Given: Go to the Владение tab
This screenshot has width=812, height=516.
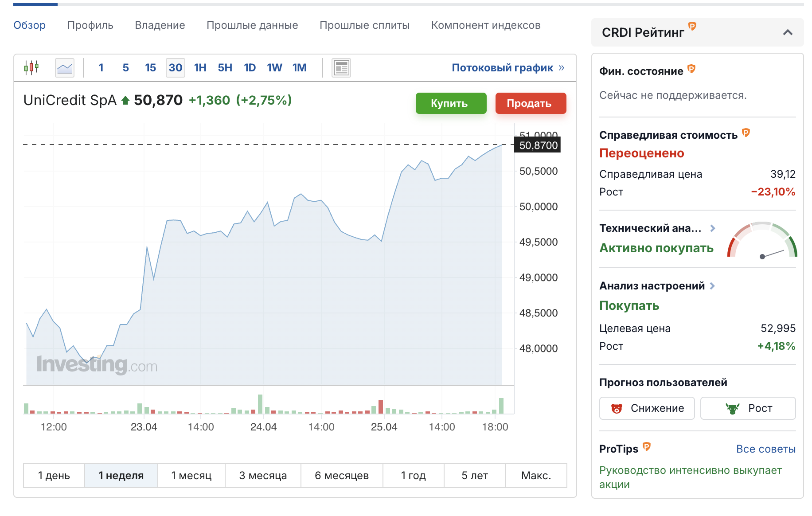Looking at the screenshot, I should [160, 25].
